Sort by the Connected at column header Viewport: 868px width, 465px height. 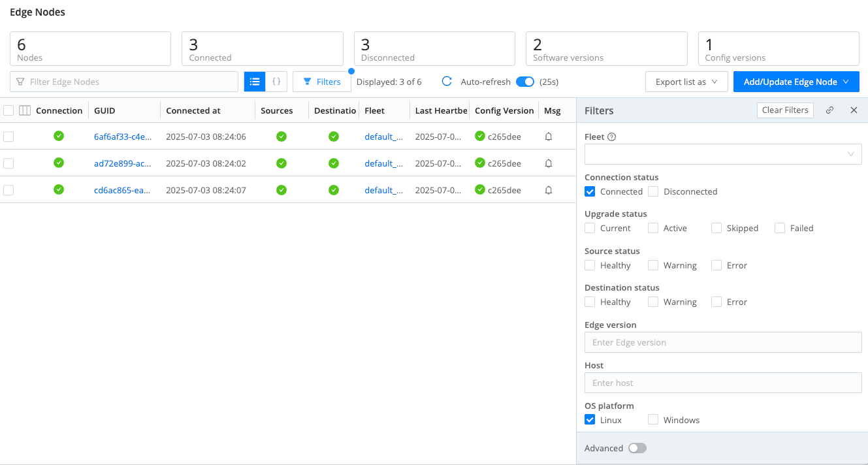point(193,110)
